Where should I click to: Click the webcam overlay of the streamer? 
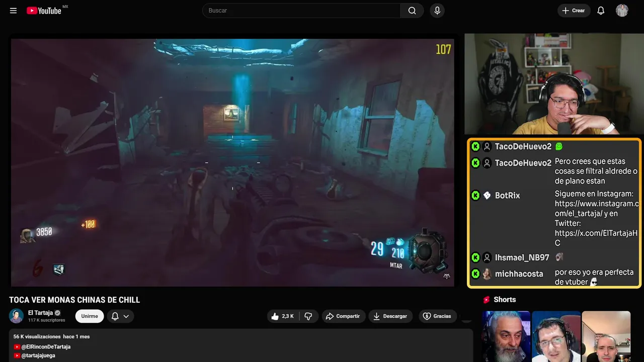[554, 84]
